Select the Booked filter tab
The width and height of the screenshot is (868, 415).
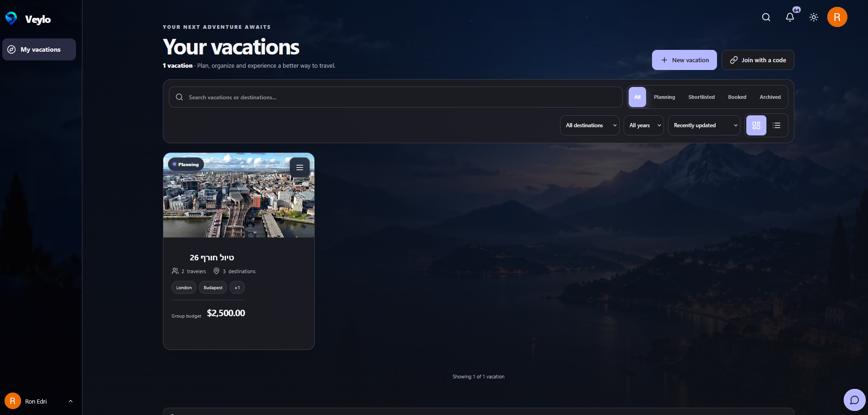point(737,97)
